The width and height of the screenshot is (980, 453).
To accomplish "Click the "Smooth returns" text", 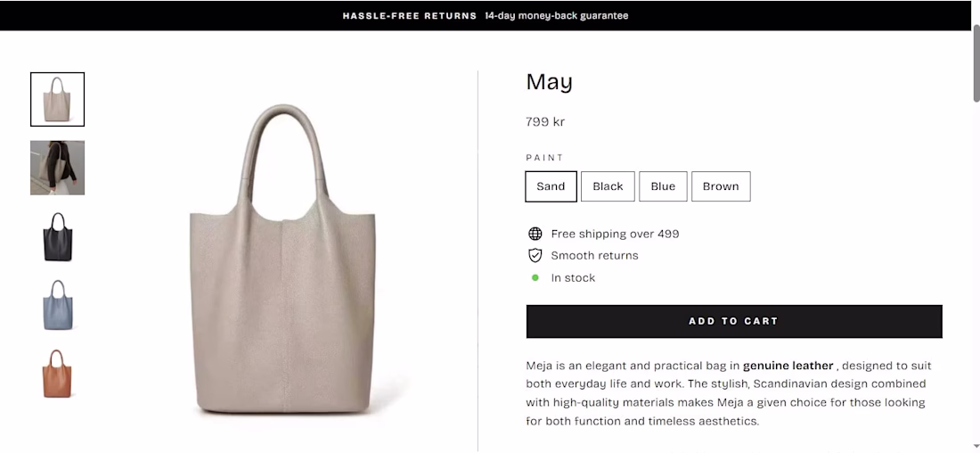I will [x=594, y=256].
